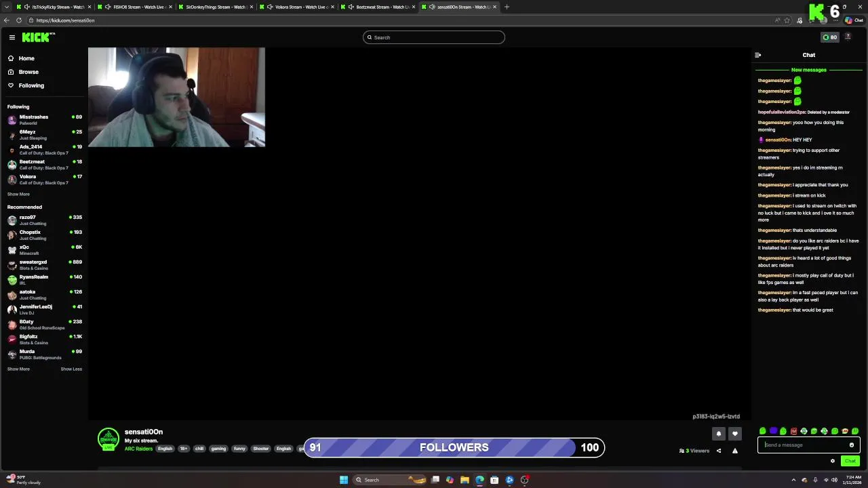The width and height of the screenshot is (868, 488).
Task: Click Show More under Following
Action: (x=18, y=195)
